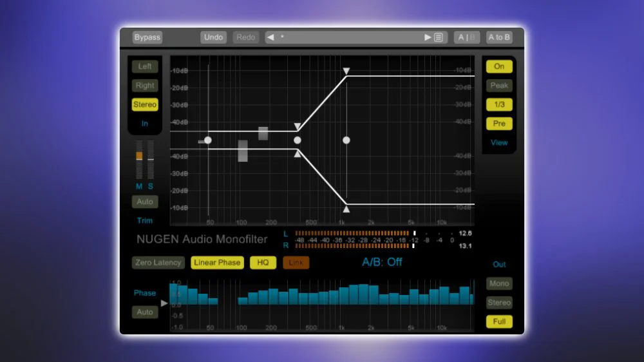Toggle the HQ processing mode
This screenshot has height=362, width=644.
[x=263, y=263]
